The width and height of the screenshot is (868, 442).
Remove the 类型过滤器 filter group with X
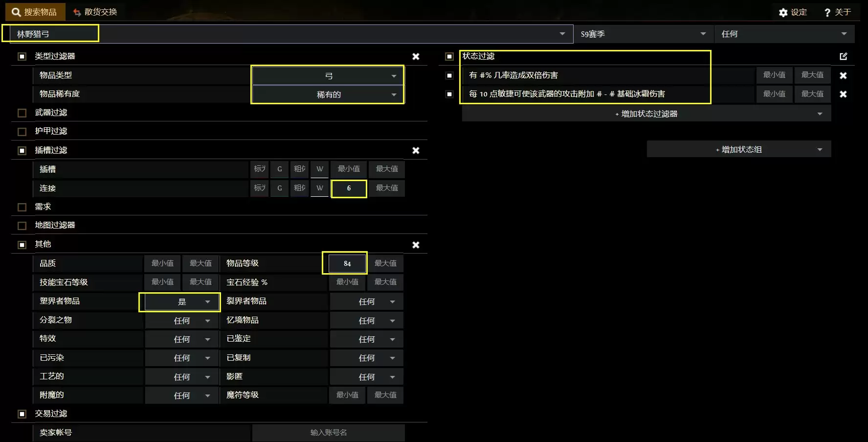416,56
